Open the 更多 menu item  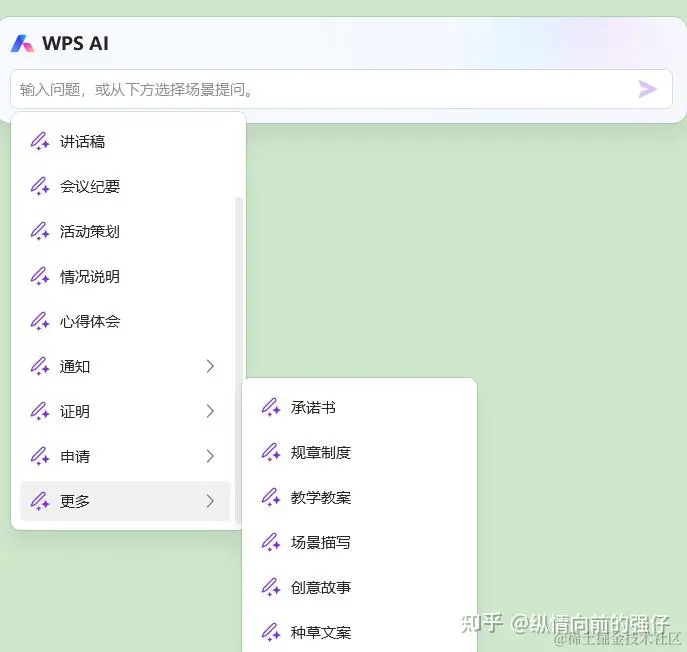pos(125,501)
